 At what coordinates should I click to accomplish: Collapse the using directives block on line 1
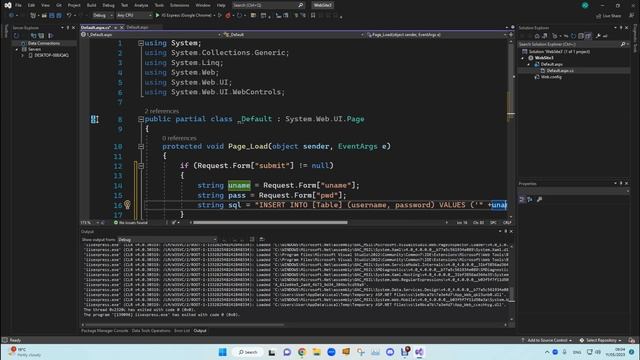pos(141,43)
